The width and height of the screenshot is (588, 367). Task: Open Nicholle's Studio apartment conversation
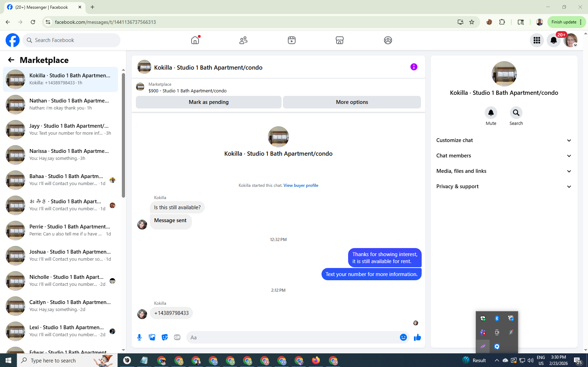[x=60, y=281]
